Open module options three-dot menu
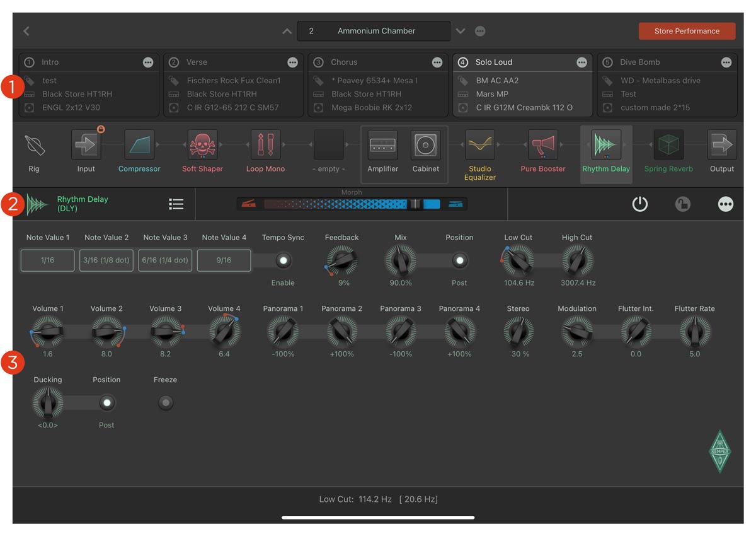 click(x=726, y=204)
